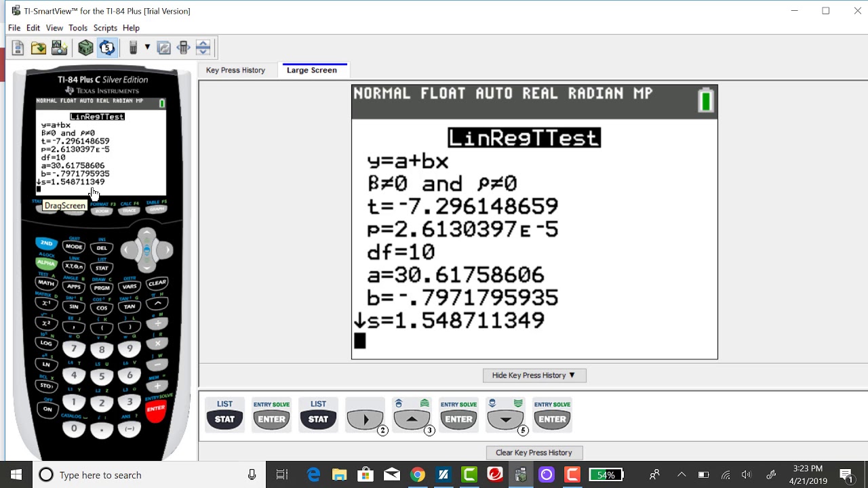This screenshot has width=868, height=488.
Task: Click the green ALPHA calculator key
Action: (46, 263)
